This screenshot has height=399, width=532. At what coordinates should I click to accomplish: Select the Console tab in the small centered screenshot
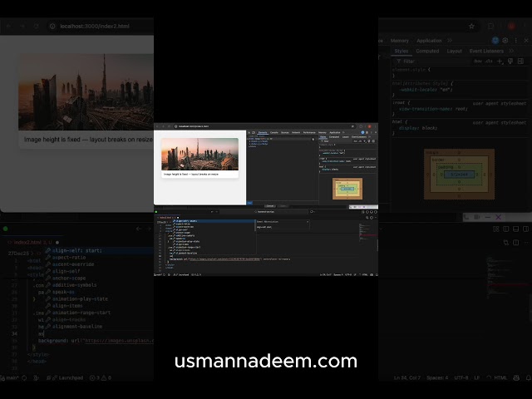[274, 132]
